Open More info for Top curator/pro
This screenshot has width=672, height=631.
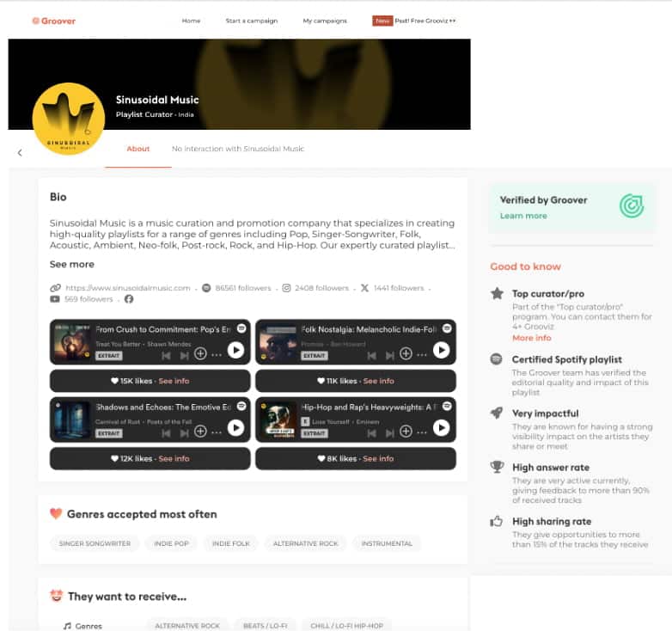[x=531, y=338]
